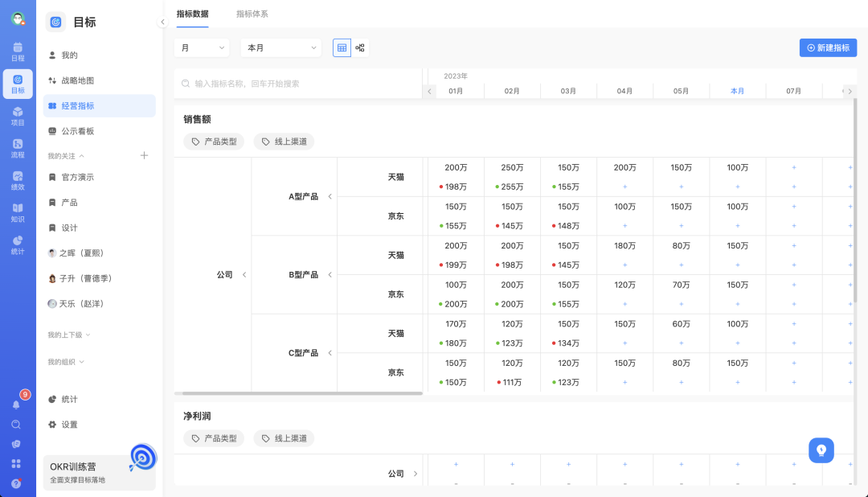
Task: Open the 绩效 performance icon in left rail
Action: click(18, 181)
